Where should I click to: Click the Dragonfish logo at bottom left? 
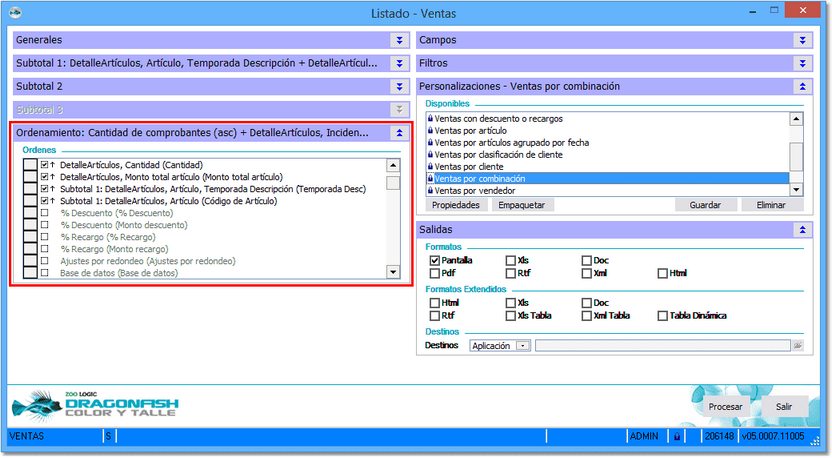96,407
